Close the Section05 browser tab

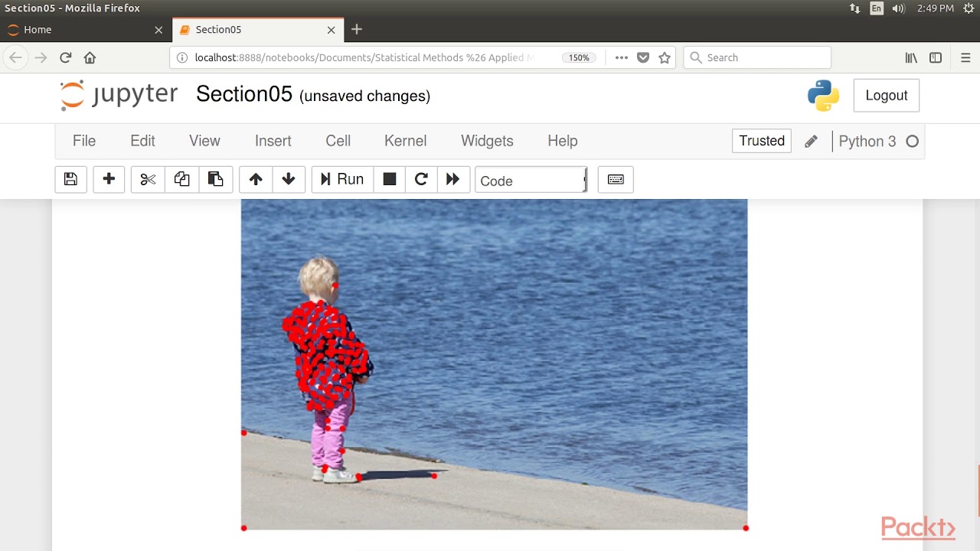point(331,30)
